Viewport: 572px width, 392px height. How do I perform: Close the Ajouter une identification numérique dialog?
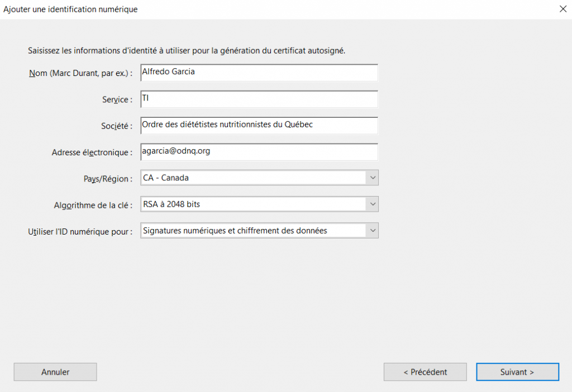pyautogui.click(x=563, y=9)
